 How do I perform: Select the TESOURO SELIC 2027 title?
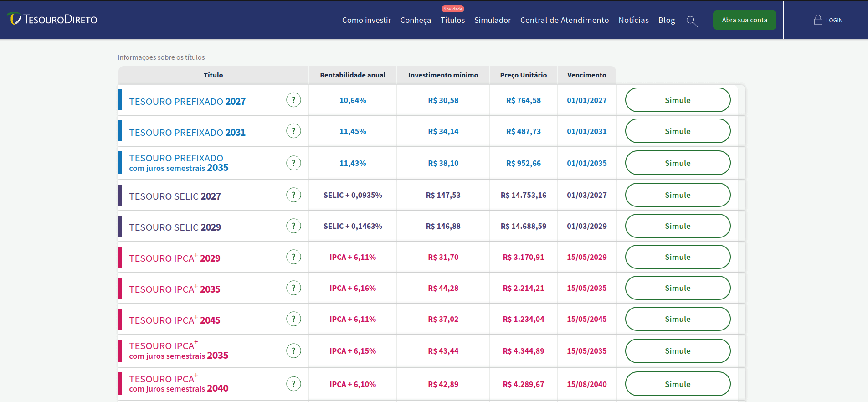175,196
